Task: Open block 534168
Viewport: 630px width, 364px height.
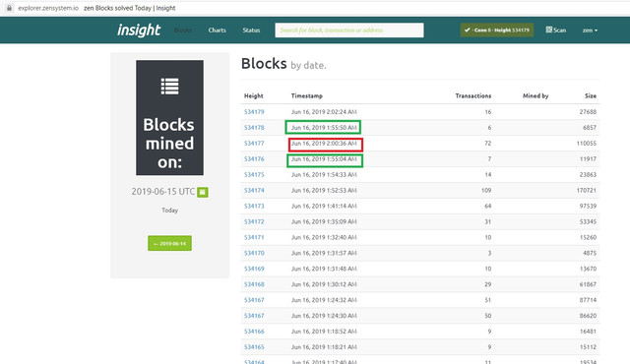Action: click(254, 284)
